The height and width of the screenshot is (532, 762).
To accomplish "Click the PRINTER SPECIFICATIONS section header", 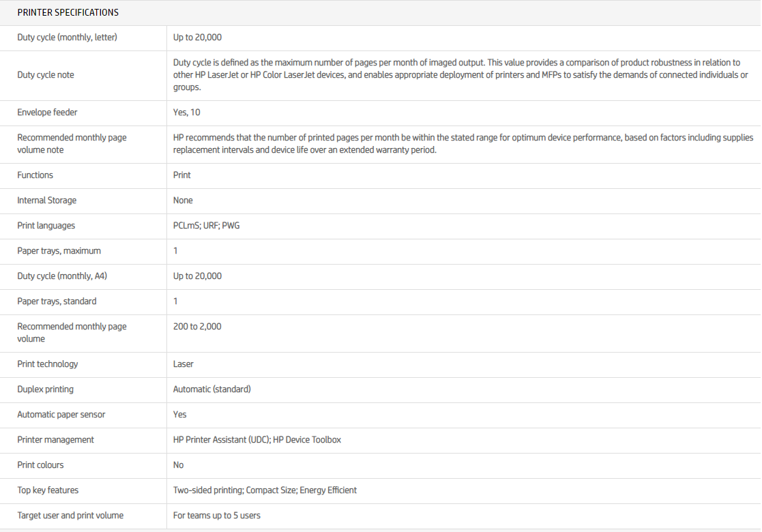I will pyautogui.click(x=68, y=12).
